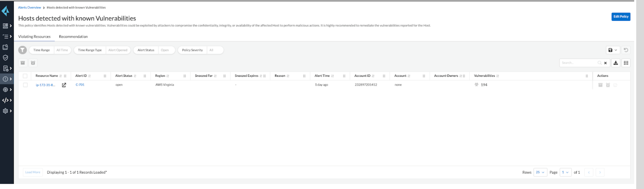Screen dimensions: 644x189
Task: Click the Edit Policy button
Action: coord(621,17)
